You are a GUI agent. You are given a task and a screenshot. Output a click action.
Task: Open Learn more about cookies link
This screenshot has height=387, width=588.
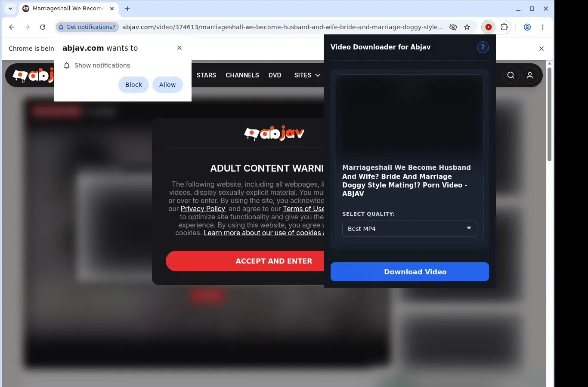point(264,233)
